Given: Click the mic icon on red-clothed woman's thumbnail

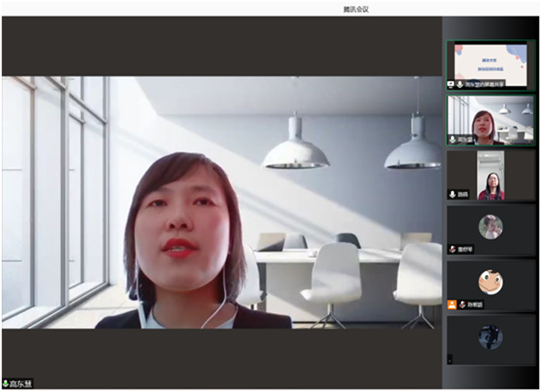Looking at the screenshot, I should pyautogui.click(x=452, y=194).
